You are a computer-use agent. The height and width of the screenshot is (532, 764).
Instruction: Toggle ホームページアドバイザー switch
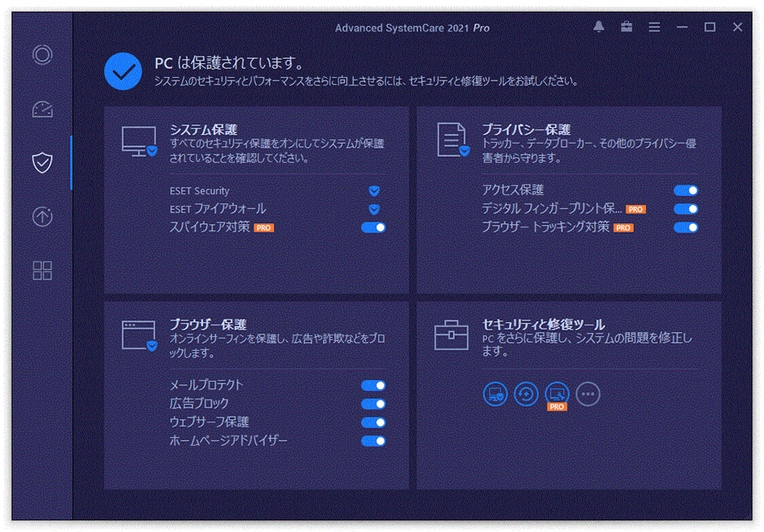(x=374, y=441)
